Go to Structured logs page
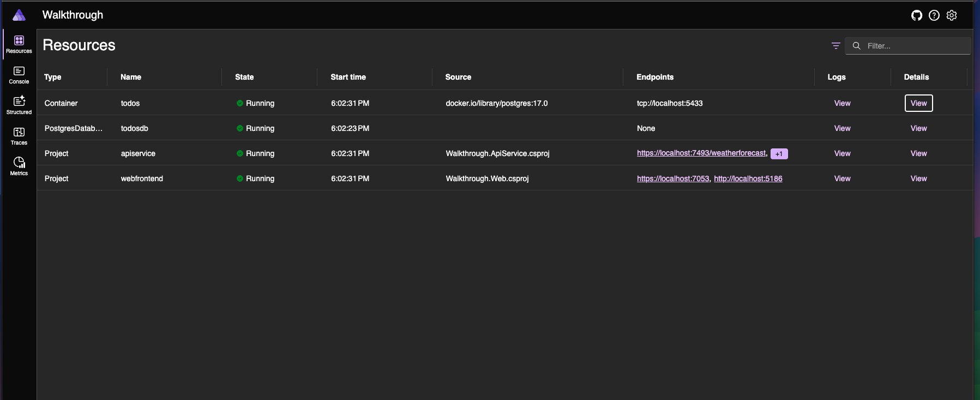This screenshot has height=400, width=980. (x=19, y=105)
